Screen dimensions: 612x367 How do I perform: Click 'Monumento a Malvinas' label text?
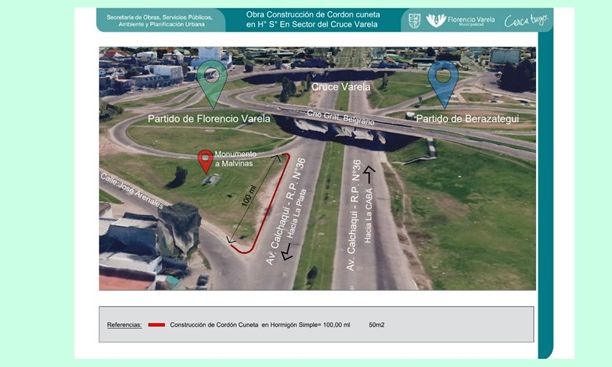click(235, 159)
